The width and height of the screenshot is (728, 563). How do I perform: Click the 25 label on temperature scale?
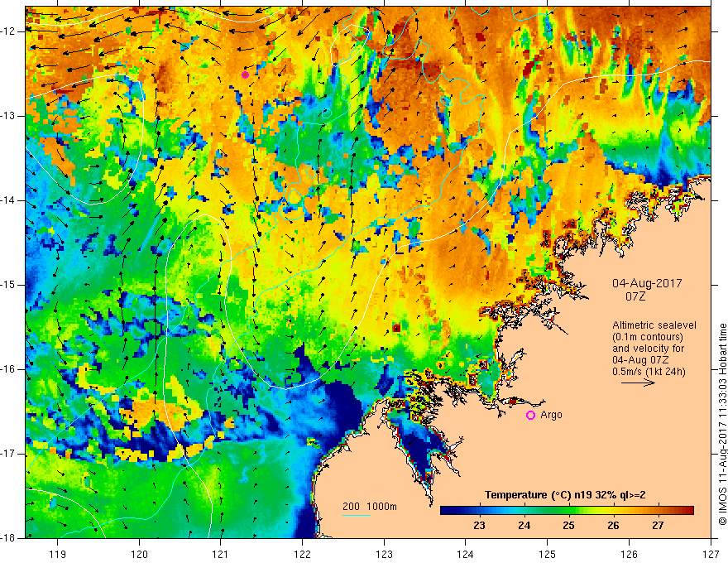tap(569, 526)
